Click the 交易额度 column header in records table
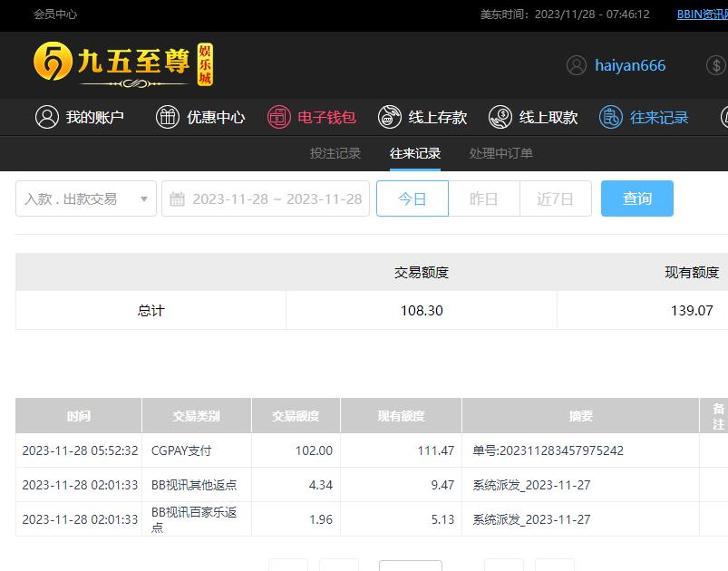The width and height of the screenshot is (728, 571). point(296,415)
